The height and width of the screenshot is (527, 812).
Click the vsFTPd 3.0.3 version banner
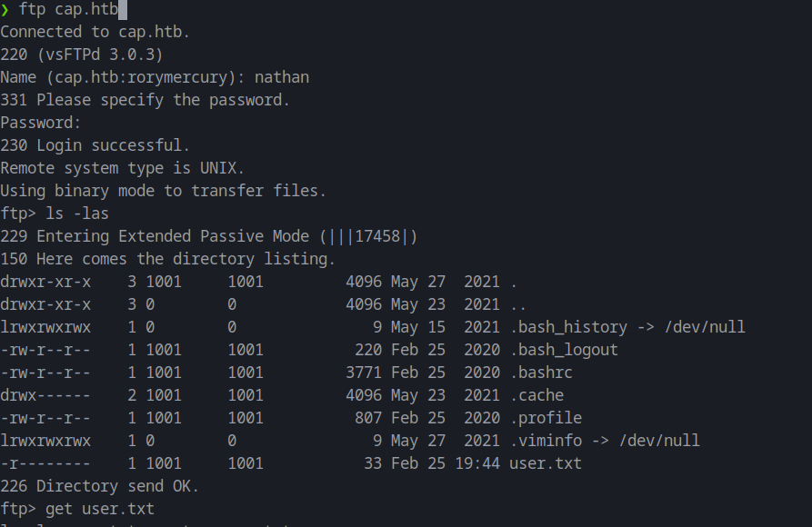(x=100, y=55)
